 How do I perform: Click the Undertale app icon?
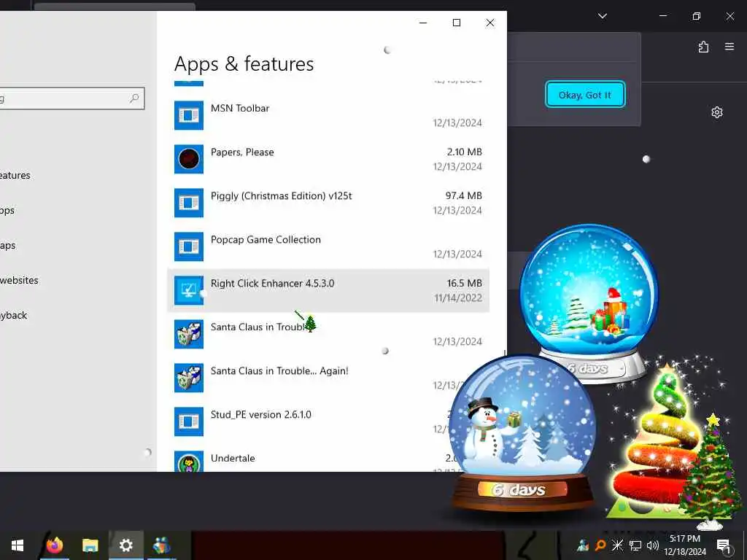click(x=189, y=462)
